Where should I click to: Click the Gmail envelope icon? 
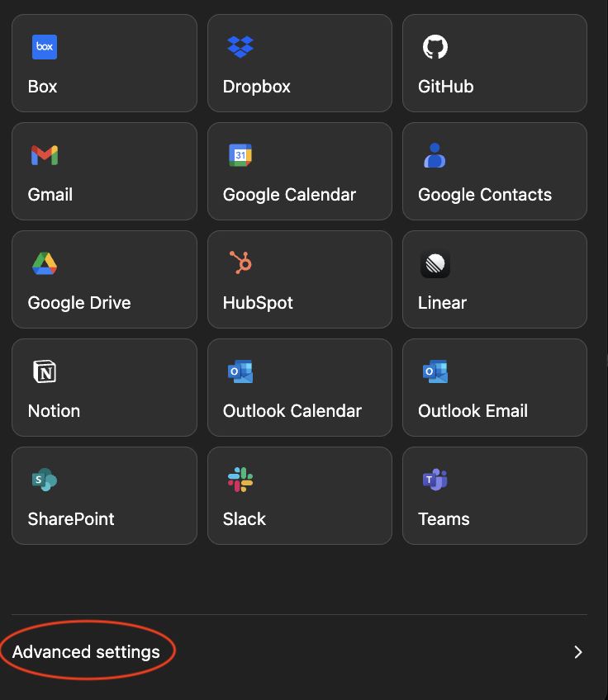pos(45,155)
